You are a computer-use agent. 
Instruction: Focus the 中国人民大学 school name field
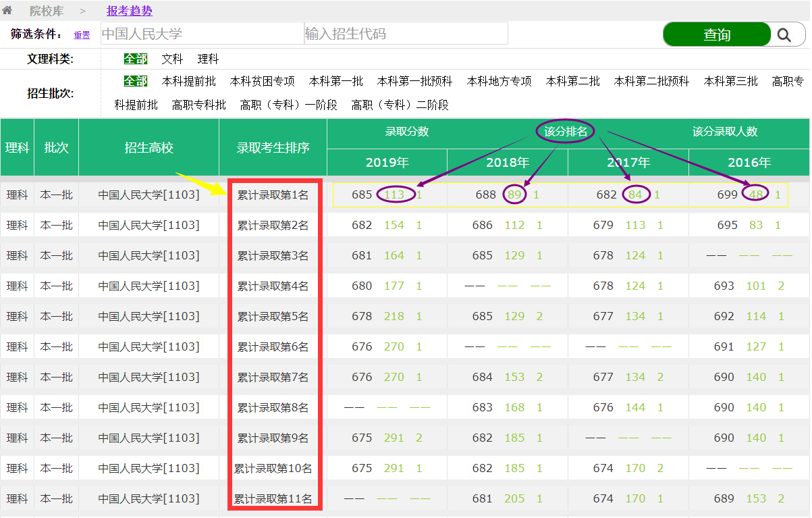click(202, 34)
